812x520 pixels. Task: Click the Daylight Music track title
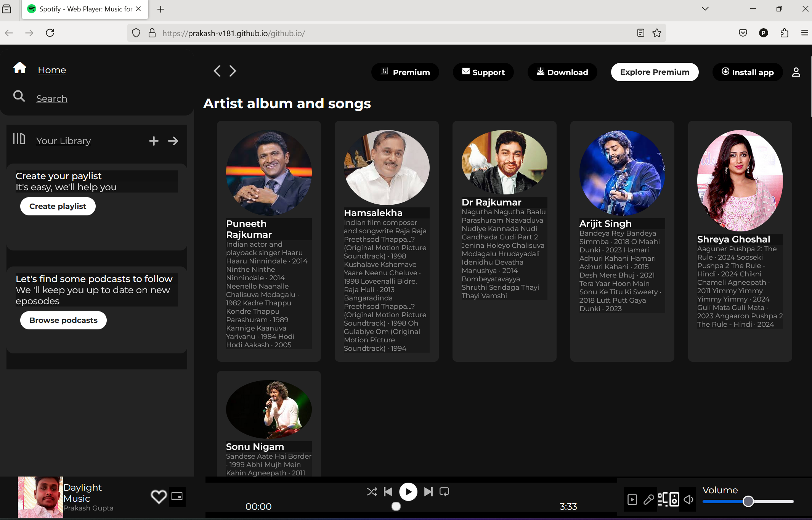(83, 493)
